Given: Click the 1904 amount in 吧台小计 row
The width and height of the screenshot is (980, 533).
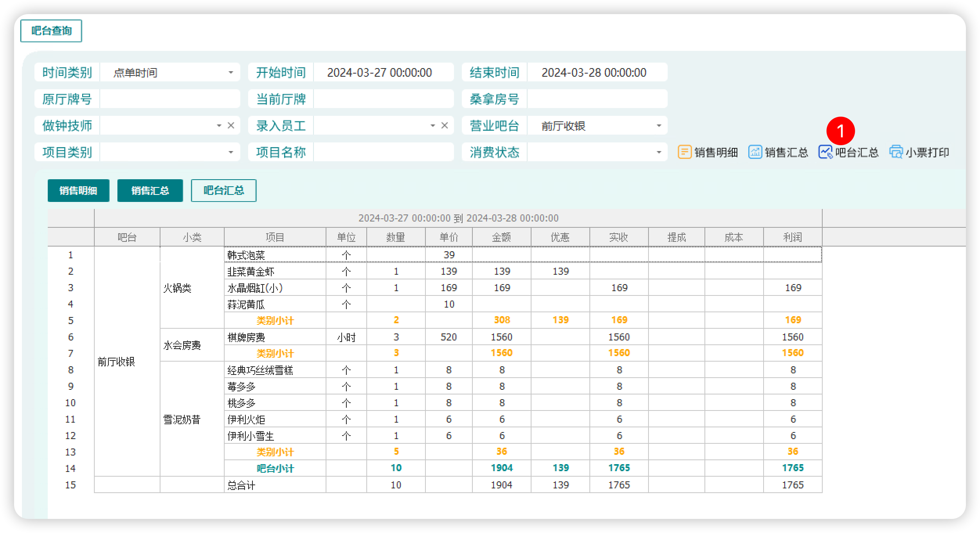Looking at the screenshot, I should pyautogui.click(x=502, y=468).
